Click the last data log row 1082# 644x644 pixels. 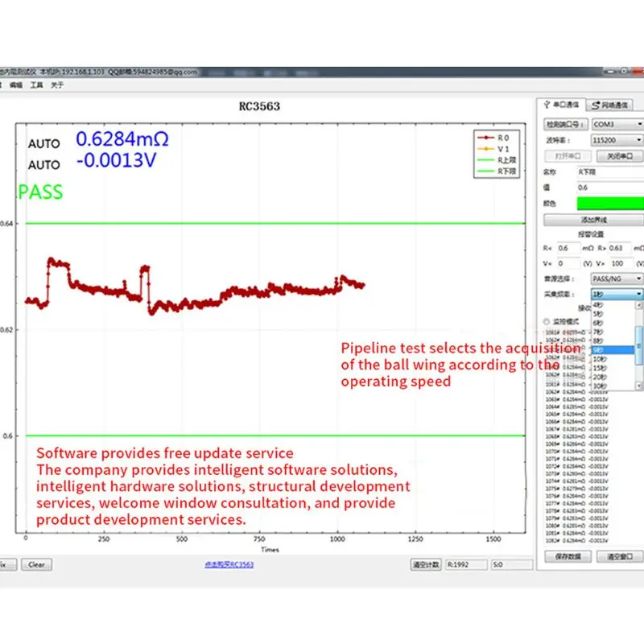click(576, 540)
